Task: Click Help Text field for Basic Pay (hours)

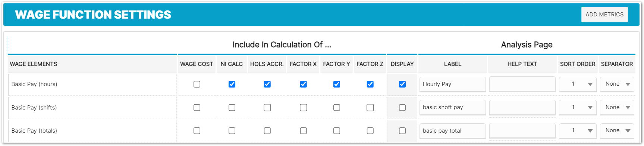Action: tap(522, 84)
